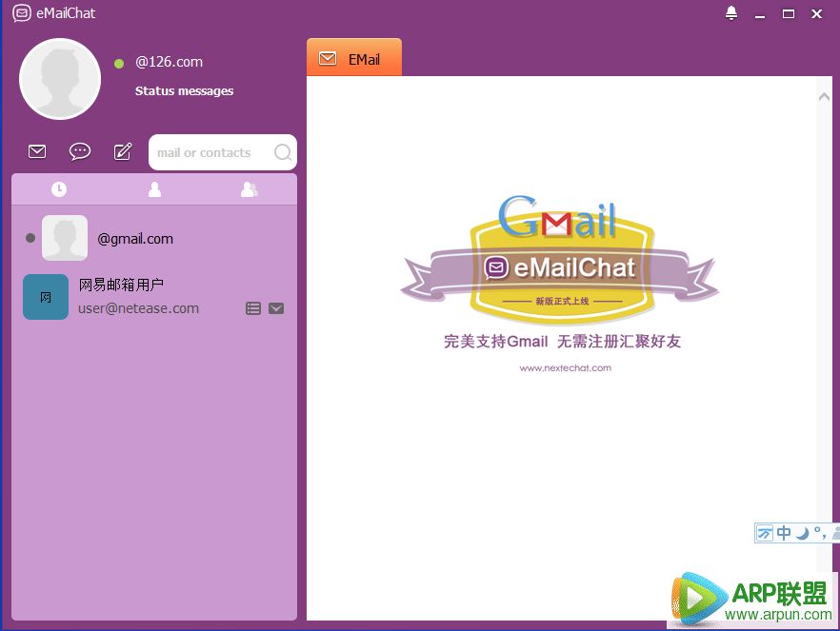
Task: Click the moon icon in IME bar
Action: tap(802, 533)
